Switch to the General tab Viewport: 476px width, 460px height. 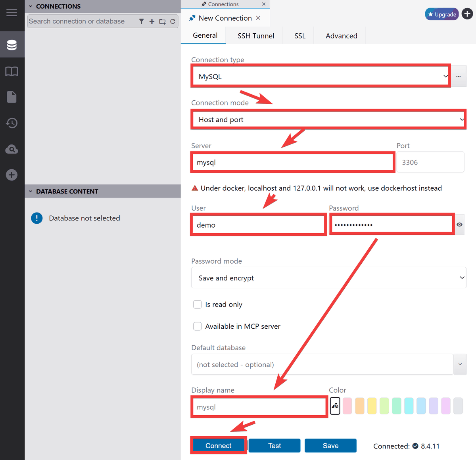pyautogui.click(x=205, y=35)
